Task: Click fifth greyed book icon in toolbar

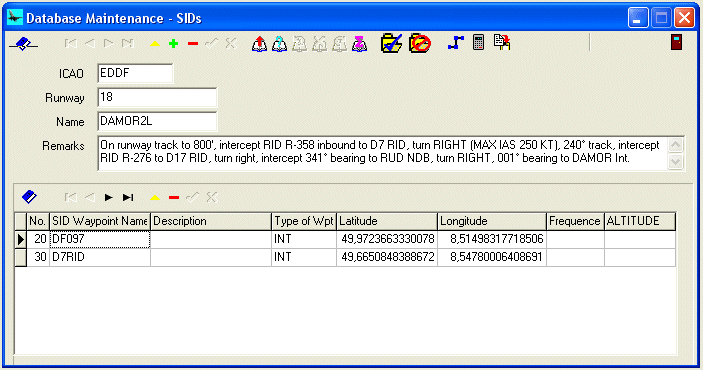Action: tap(339, 44)
